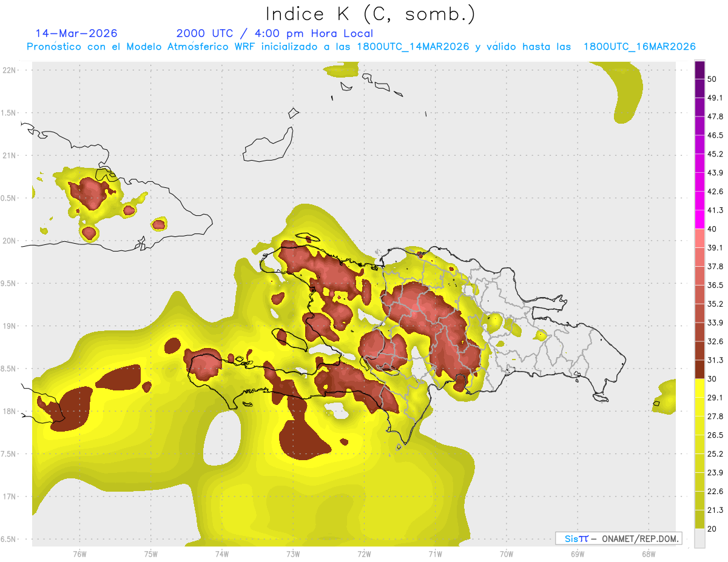Select the "19N" latitude label

[x=10, y=326]
